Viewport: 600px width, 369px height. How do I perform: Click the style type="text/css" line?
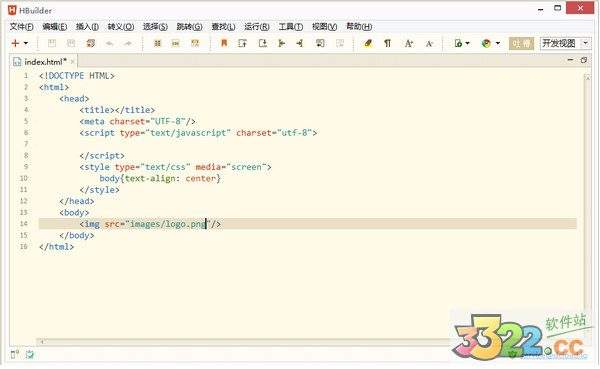[175, 167]
